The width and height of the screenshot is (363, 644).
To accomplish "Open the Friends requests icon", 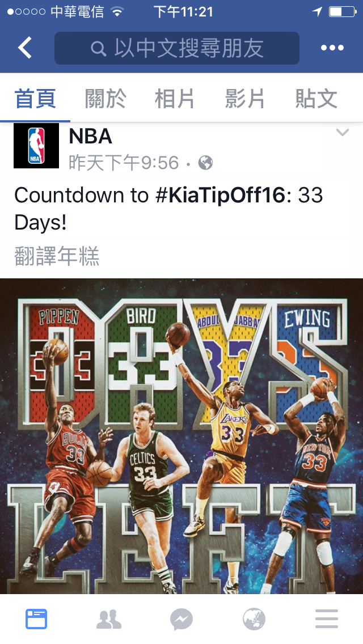I will tap(109, 619).
